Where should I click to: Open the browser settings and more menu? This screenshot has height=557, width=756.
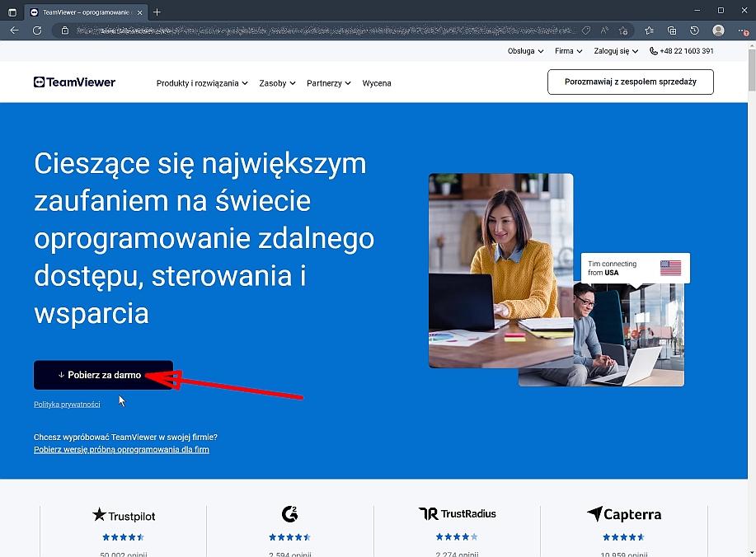[743, 30]
